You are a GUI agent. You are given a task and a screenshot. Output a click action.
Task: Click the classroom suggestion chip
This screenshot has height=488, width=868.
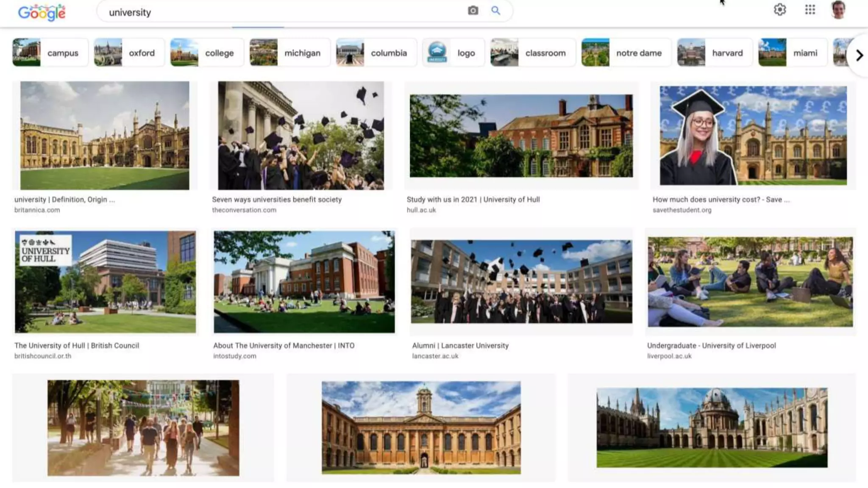click(x=533, y=53)
